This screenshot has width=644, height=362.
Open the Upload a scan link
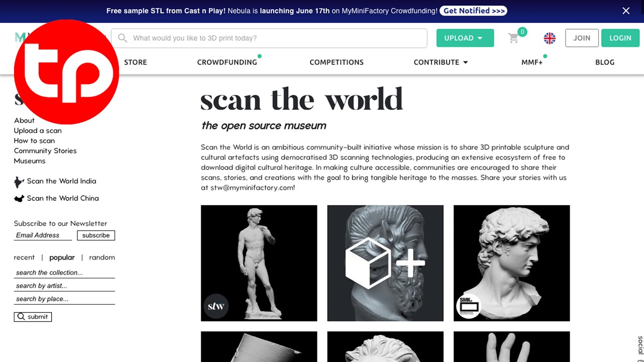[x=38, y=131]
